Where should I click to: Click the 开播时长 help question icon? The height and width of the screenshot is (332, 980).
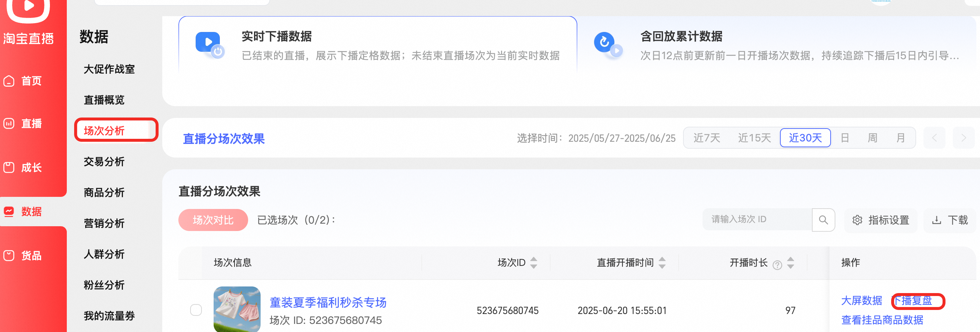(x=777, y=265)
